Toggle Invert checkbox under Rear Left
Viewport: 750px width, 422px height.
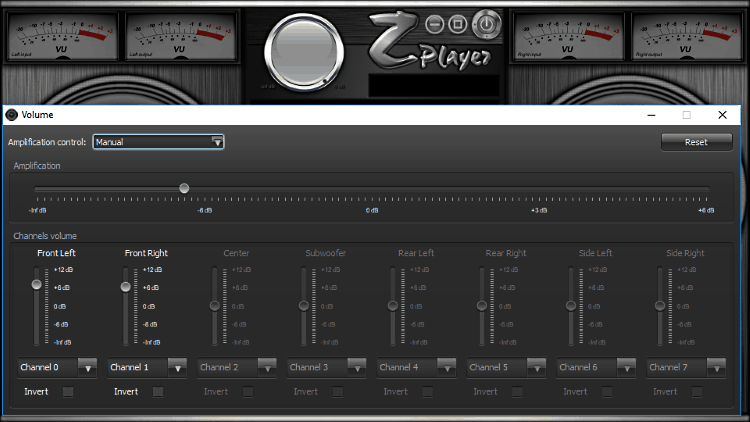point(428,392)
